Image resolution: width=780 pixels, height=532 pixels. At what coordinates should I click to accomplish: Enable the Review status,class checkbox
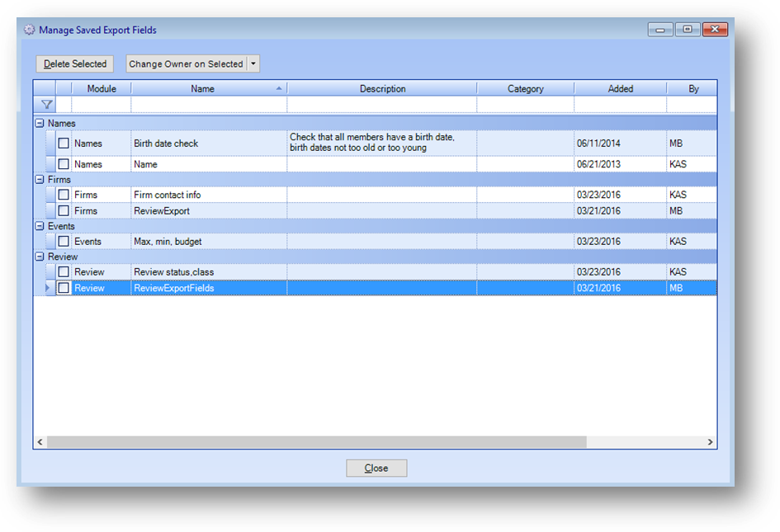[x=64, y=272]
